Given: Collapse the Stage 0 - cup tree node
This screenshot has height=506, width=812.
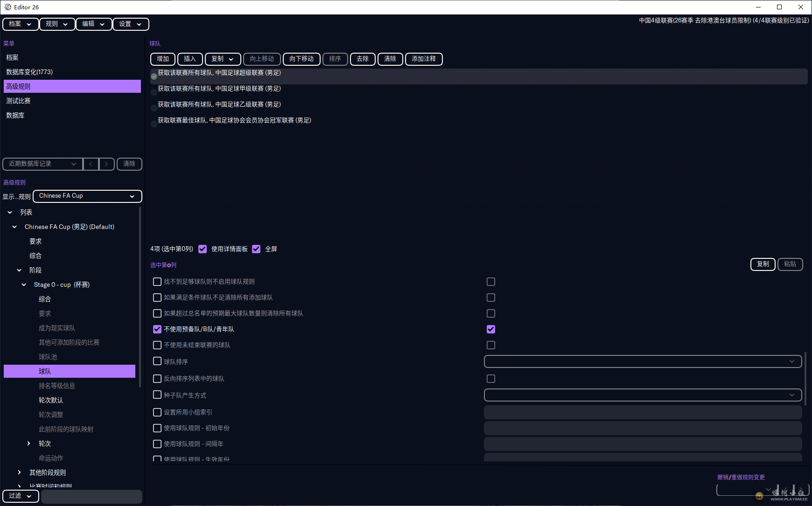Looking at the screenshot, I should pyautogui.click(x=24, y=285).
